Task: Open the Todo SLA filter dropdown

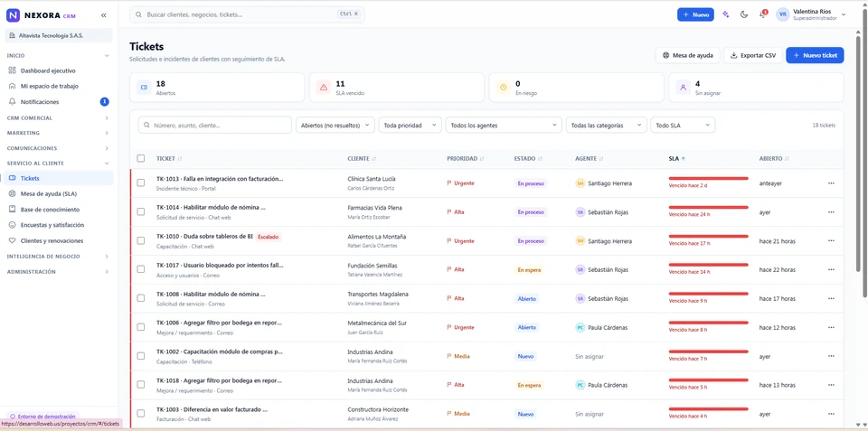Action: pos(683,125)
